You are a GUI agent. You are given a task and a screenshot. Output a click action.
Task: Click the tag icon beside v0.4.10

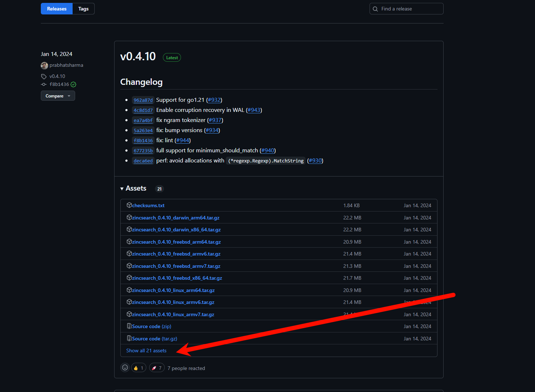pyautogui.click(x=44, y=77)
